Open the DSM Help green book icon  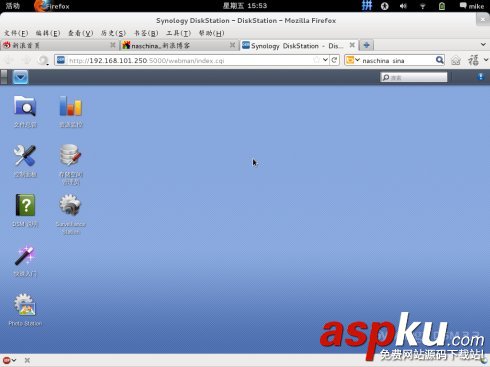click(25, 205)
